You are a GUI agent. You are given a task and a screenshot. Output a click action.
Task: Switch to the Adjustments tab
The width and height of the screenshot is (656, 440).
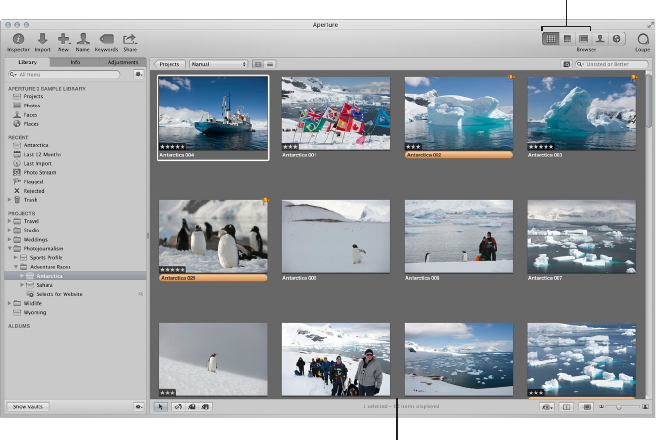click(123, 62)
